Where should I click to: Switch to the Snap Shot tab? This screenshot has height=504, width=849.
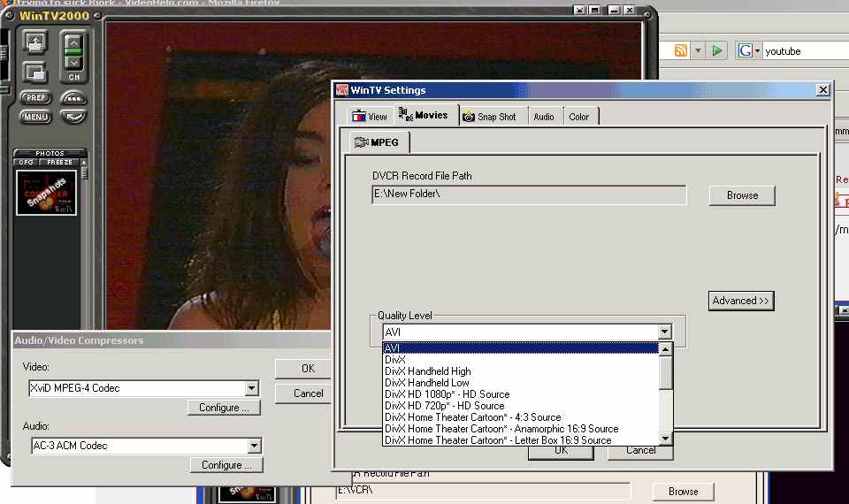click(490, 117)
